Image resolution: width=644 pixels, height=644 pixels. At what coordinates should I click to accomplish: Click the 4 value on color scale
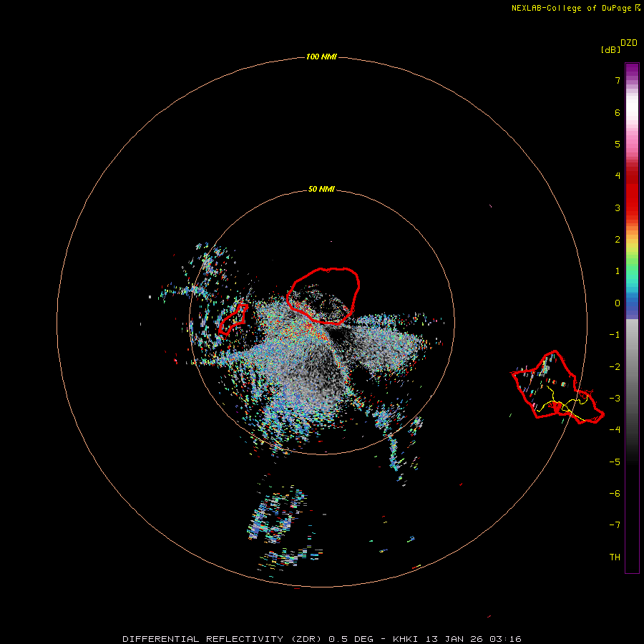click(618, 176)
